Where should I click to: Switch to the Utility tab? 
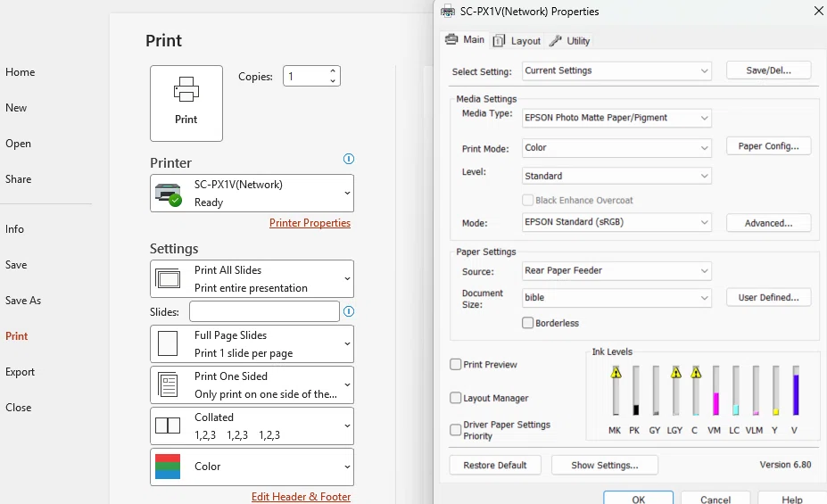tap(569, 41)
